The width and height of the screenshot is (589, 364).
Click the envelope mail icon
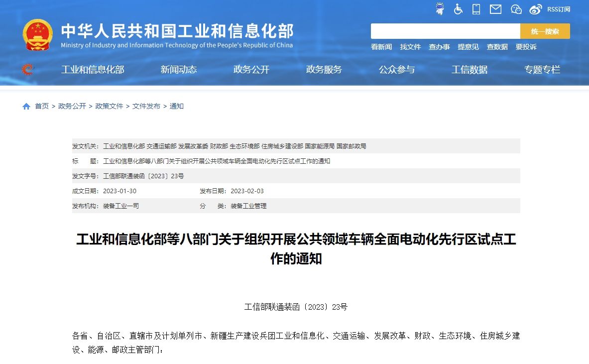point(495,9)
